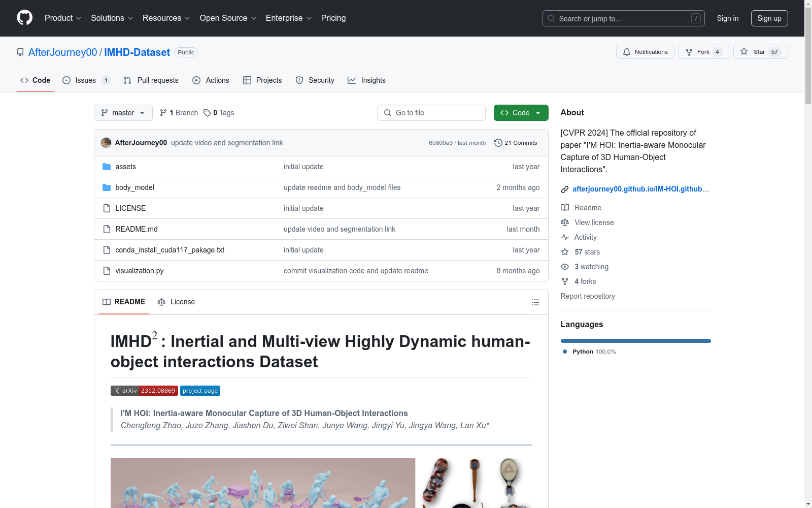Click the Python language color dot
The width and height of the screenshot is (812, 508).
tap(565, 352)
